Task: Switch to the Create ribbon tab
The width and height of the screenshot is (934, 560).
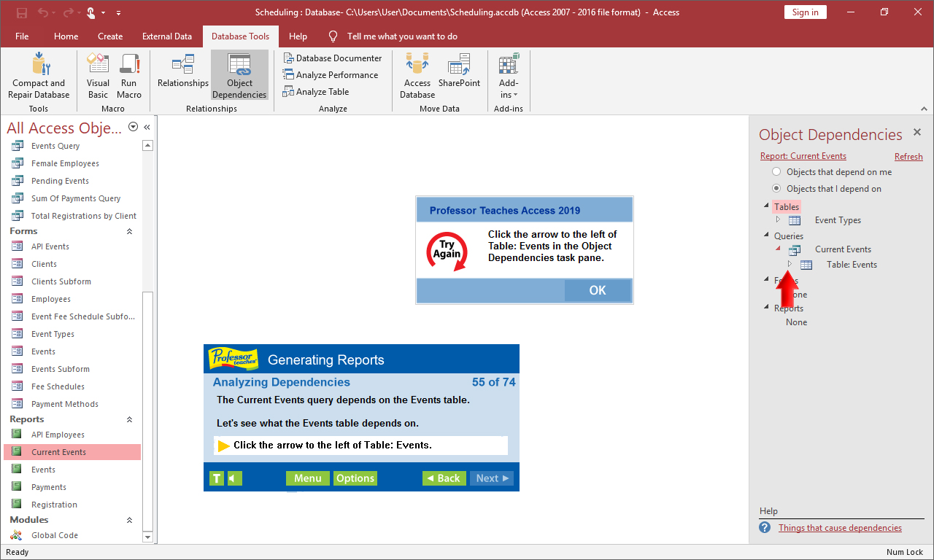Action: click(110, 35)
